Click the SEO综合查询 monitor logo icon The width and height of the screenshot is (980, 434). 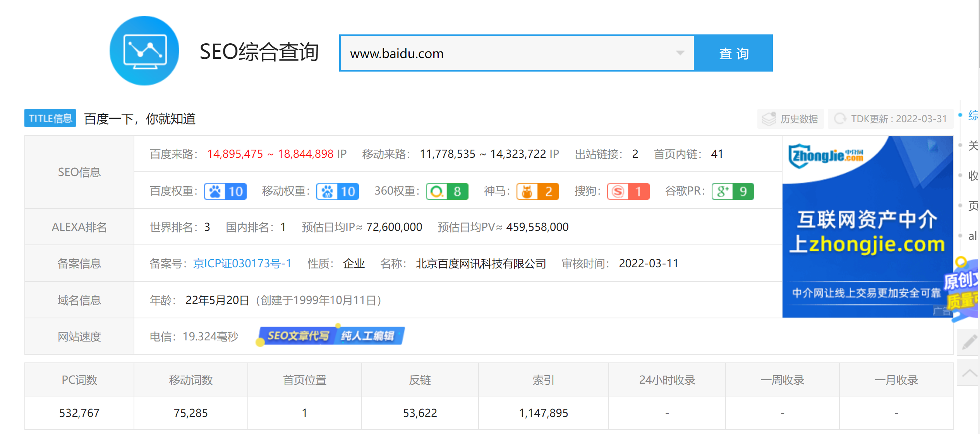pos(144,51)
